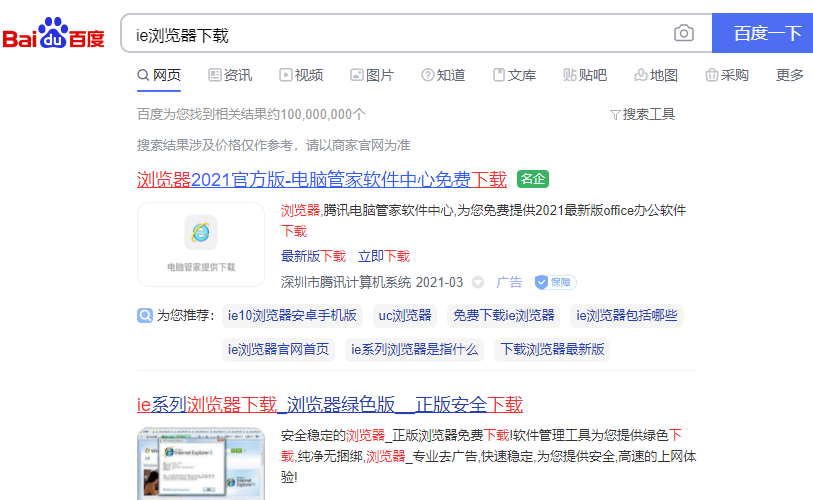Image resolution: width=813 pixels, height=500 pixels.
Task: Click the 广告 label
Action: click(x=509, y=282)
